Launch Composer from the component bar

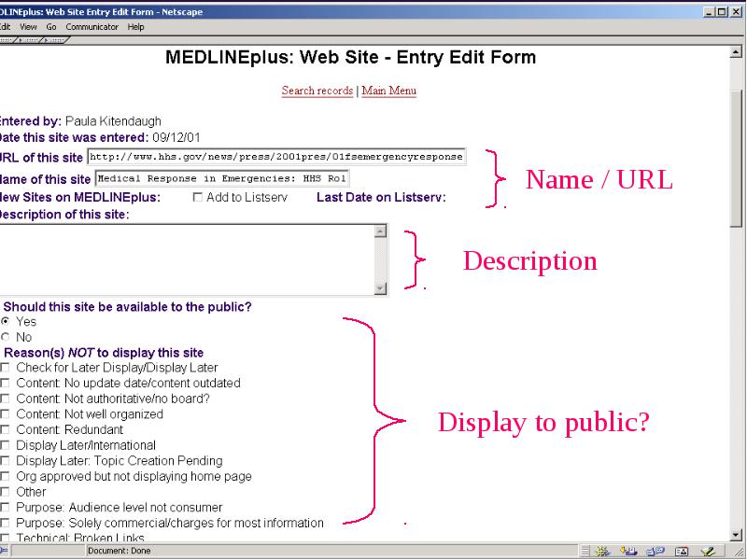click(708, 551)
